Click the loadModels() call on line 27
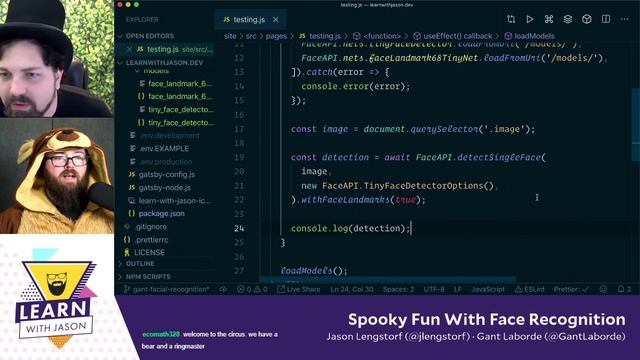640x360 pixels. [x=314, y=271]
